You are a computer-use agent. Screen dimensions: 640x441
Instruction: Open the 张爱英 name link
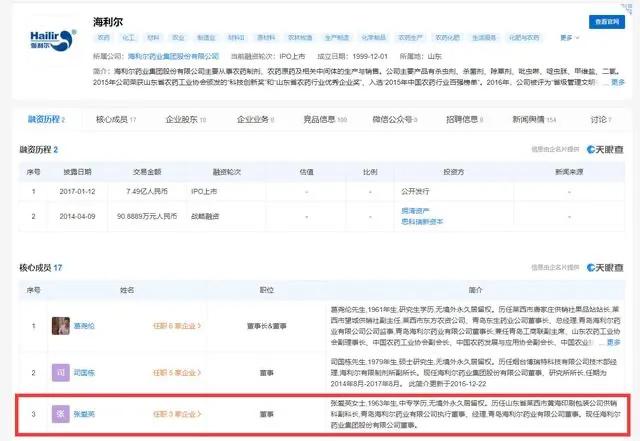[x=84, y=414]
